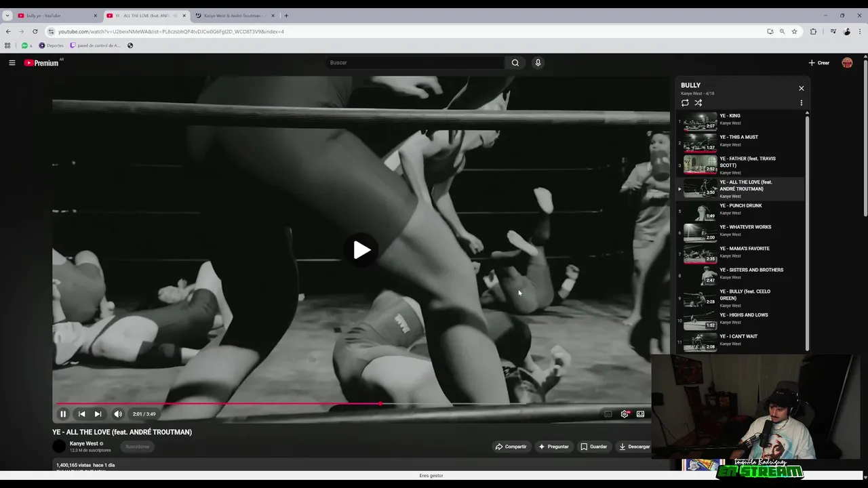Toggle playlist loop
Image resolution: width=868 pixels, height=488 pixels.
pos(685,103)
